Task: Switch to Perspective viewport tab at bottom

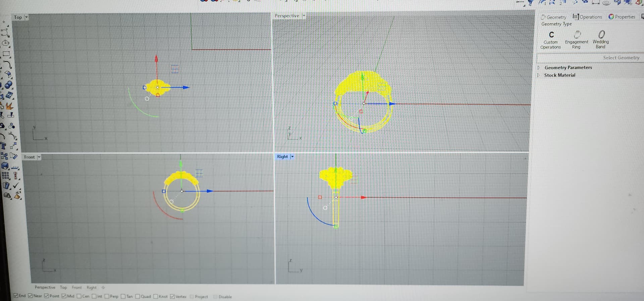Action: (x=45, y=287)
